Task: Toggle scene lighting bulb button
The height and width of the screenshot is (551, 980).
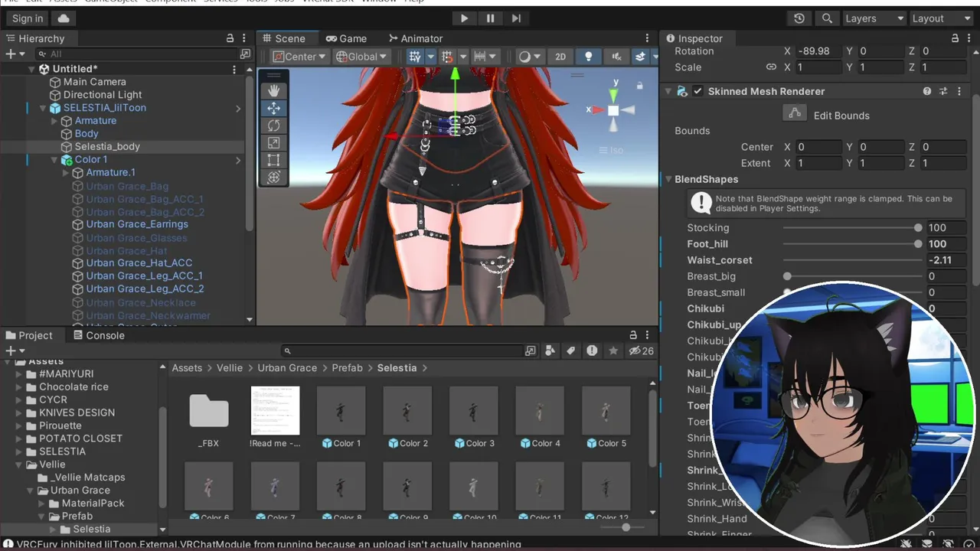Action: pos(588,57)
